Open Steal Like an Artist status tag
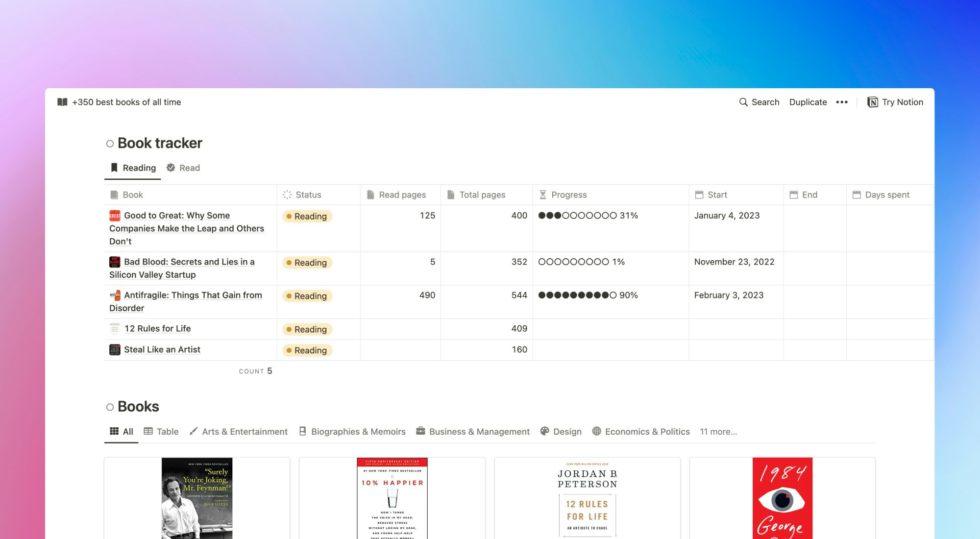The height and width of the screenshot is (539, 980). point(307,350)
